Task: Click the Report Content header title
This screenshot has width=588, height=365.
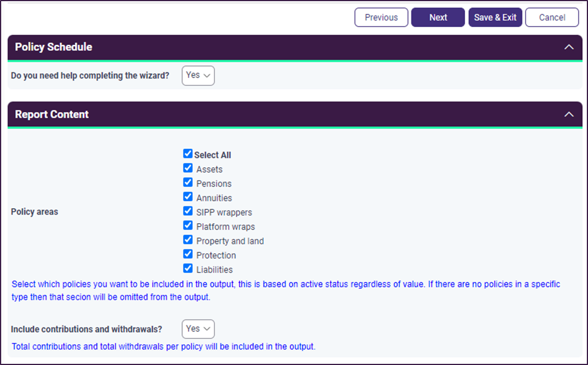Action: (52, 114)
